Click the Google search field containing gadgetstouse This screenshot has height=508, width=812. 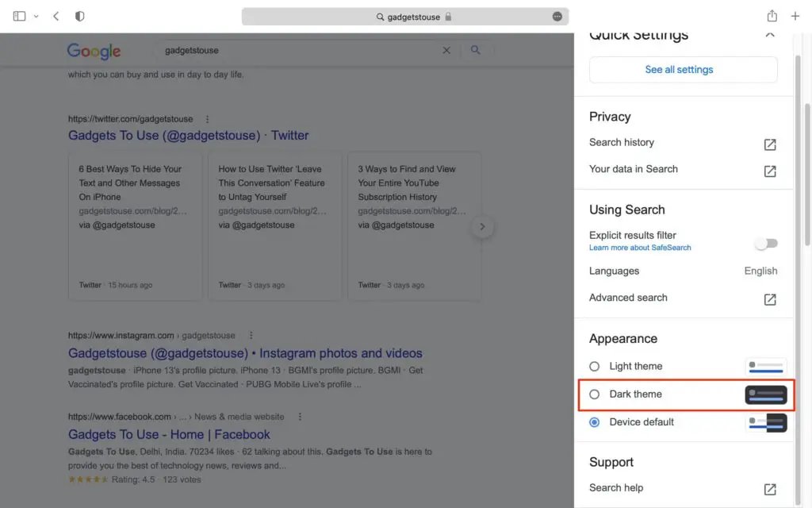[301, 50]
